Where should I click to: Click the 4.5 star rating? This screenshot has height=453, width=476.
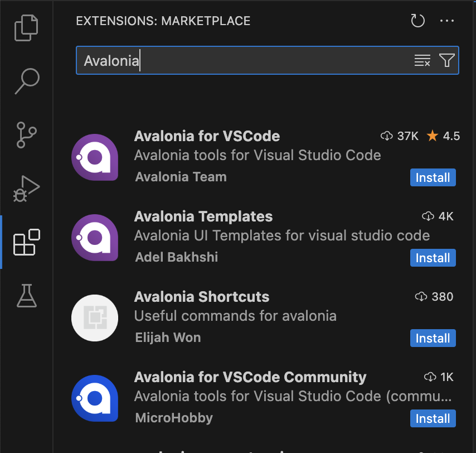click(443, 136)
